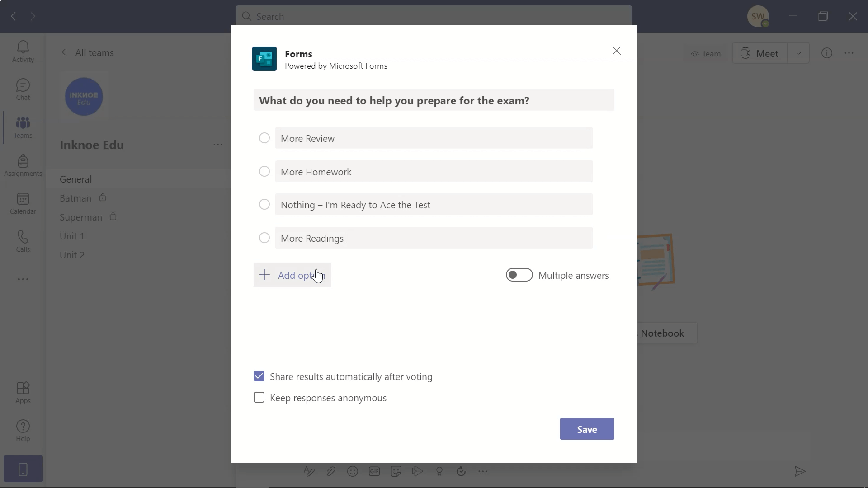Select the More Readings radio button
This screenshot has width=868, height=488.
(264, 238)
